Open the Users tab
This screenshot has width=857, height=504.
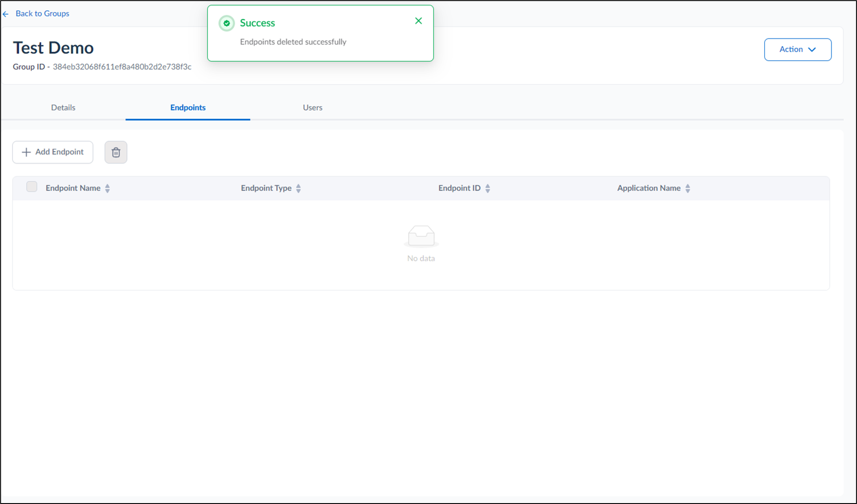312,108
